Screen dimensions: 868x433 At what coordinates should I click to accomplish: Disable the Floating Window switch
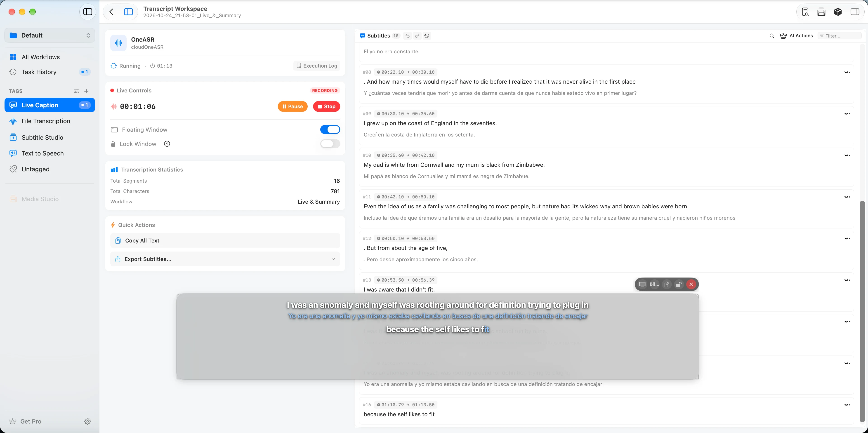(330, 129)
